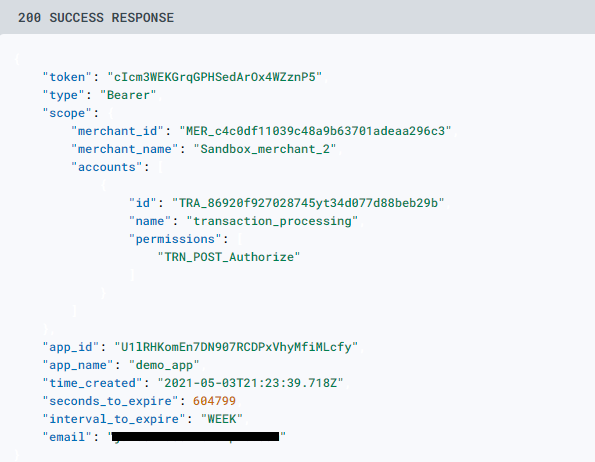Viewport: 595px width, 462px height.
Task: Click the "200 SUCCESS RESPONSE" header
Action: click(x=96, y=17)
